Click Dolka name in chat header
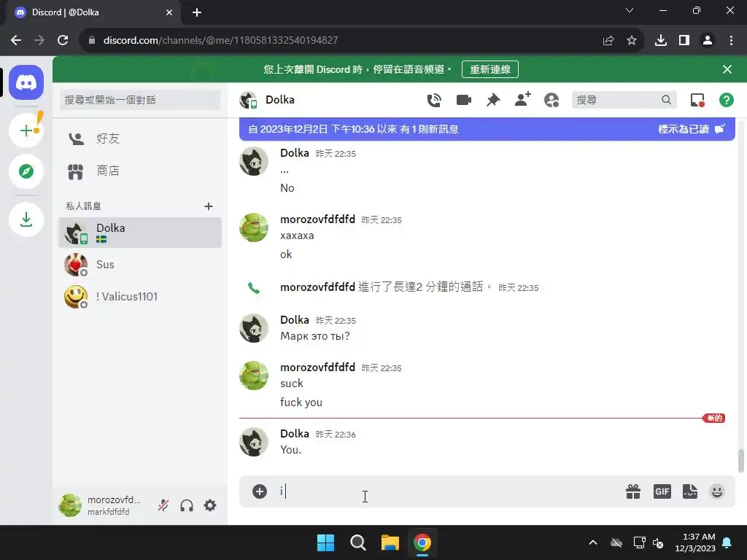 click(x=280, y=100)
